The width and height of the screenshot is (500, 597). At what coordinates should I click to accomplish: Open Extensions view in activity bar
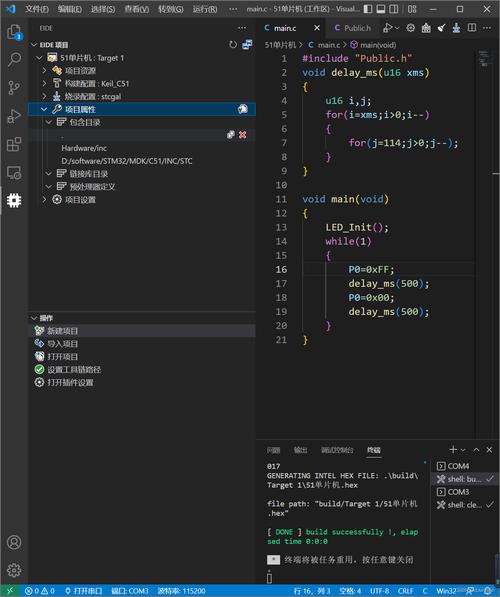14,144
